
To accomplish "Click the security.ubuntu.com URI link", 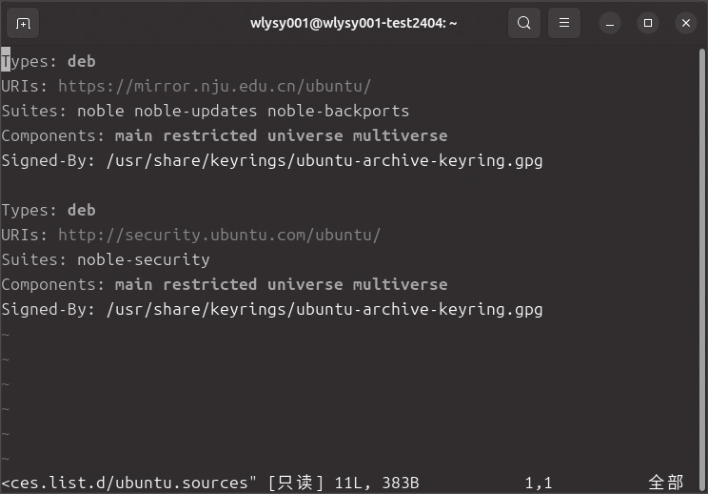I will click(x=219, y=235).
